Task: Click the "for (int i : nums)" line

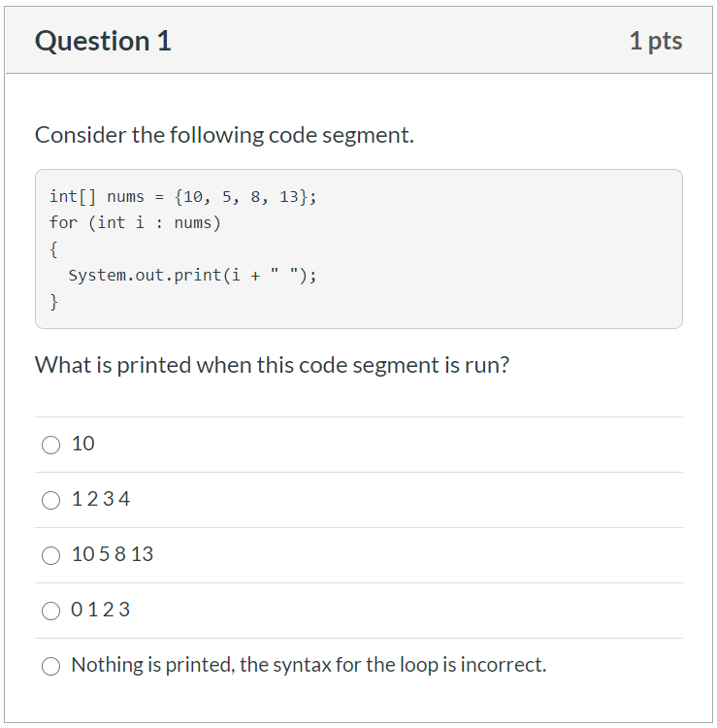Action: point(135,223)
